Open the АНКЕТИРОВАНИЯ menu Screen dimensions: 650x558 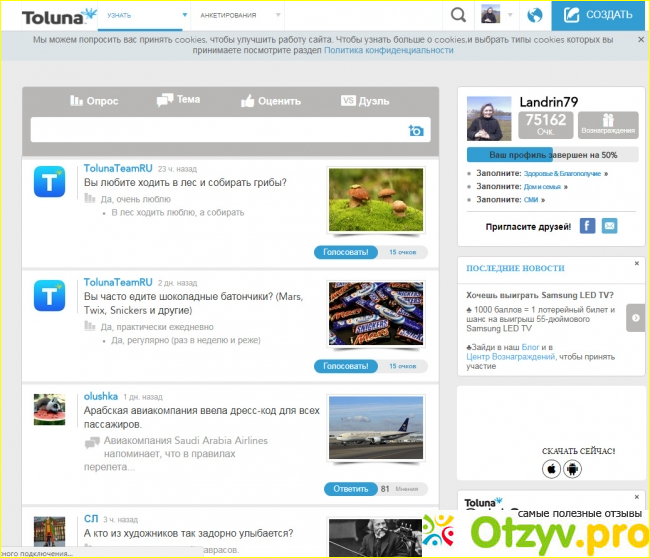228,16
